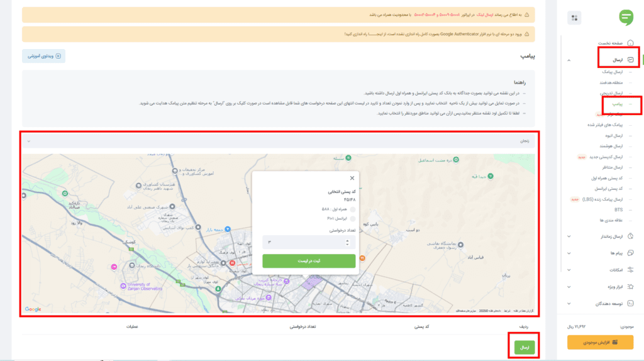The height and width of the screenshot is (361, 644).
Task: Click selected postal code ۴۵۱۴۸ text
Action: (350, 199)
